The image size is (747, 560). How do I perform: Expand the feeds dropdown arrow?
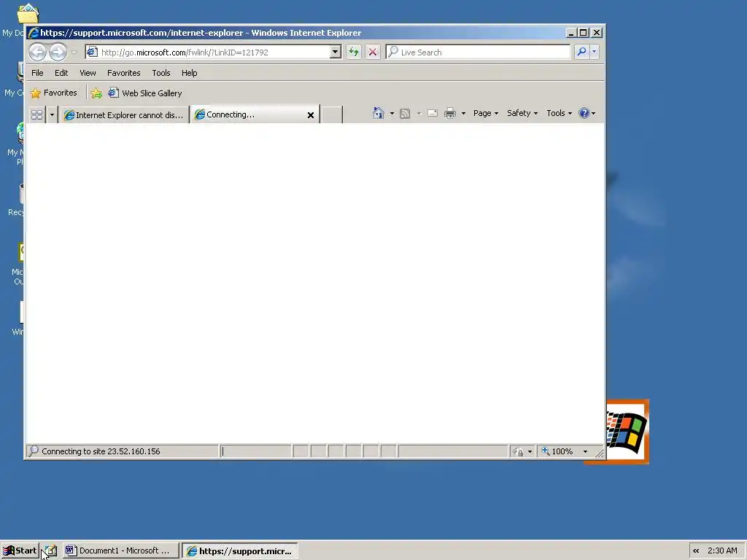coord(419,113)
